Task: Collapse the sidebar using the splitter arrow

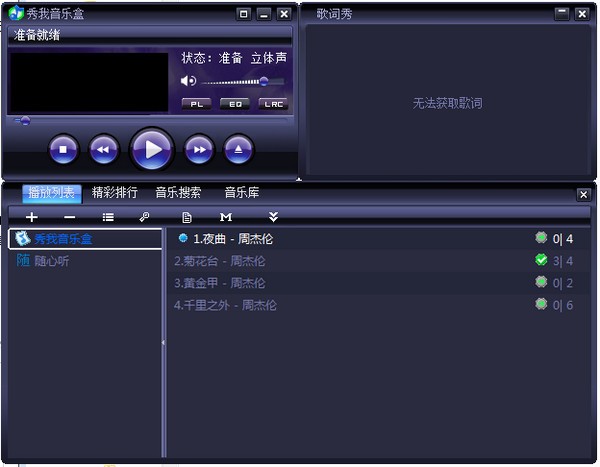Action: pos(163,343)
